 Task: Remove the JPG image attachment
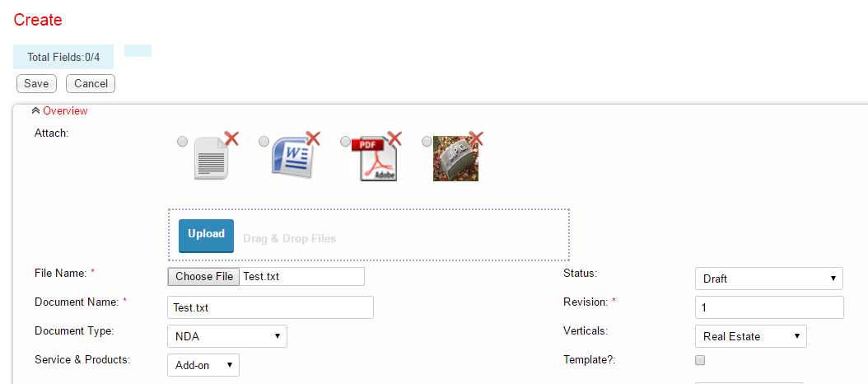pyautogui.click(x=475, y=138)
